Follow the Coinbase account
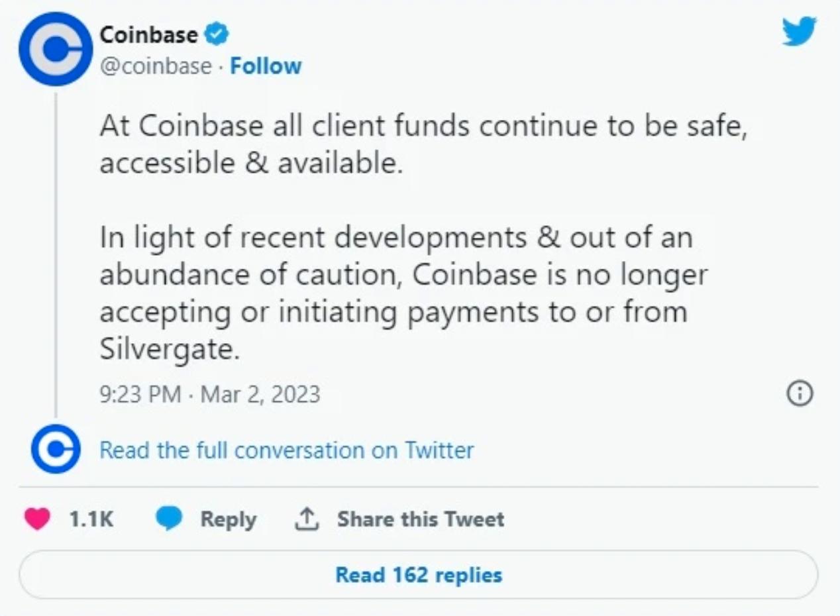This screenshot has width=840, height=616. pos(266,66)
